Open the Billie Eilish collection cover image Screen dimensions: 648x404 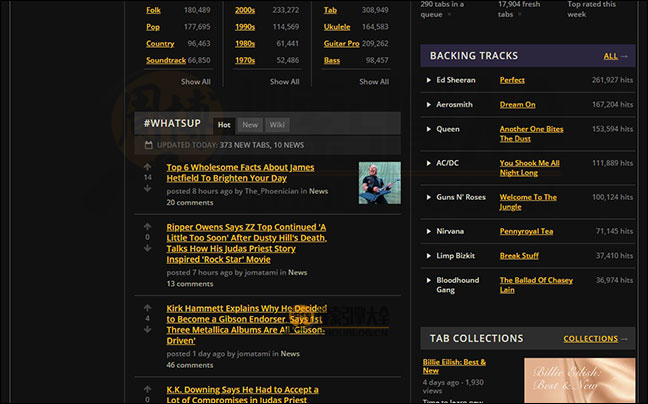(579, 380)
